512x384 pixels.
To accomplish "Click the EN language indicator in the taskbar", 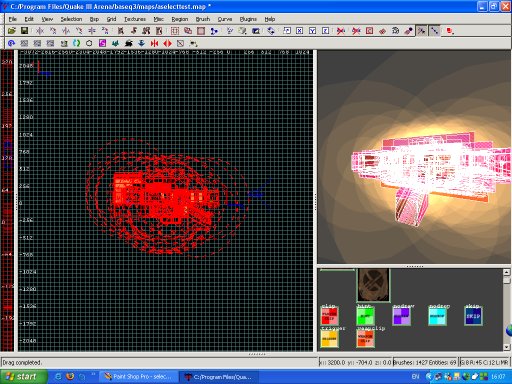I will 415,377.
